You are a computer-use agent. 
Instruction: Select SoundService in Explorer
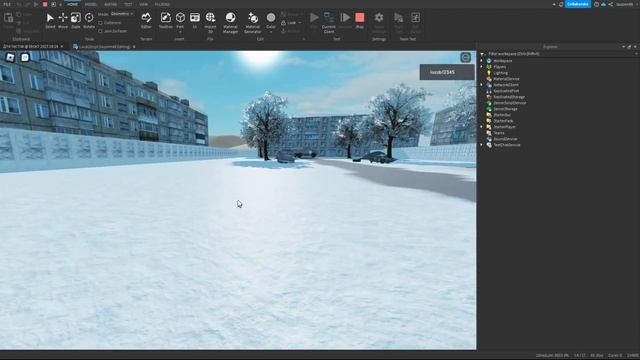(x=505, y=139)
